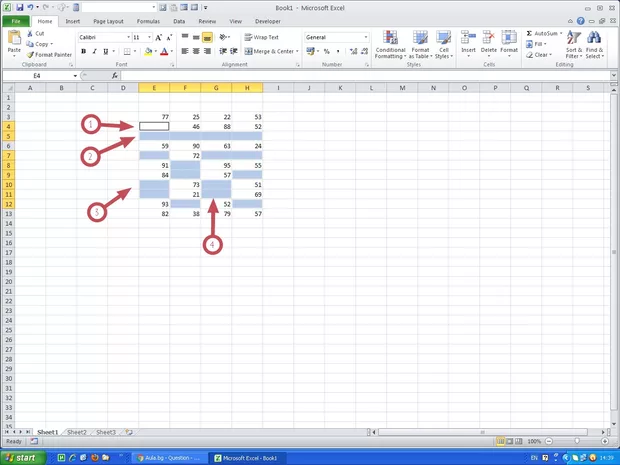Open the Merge & Center dropdown arrow

click(297, 51)
